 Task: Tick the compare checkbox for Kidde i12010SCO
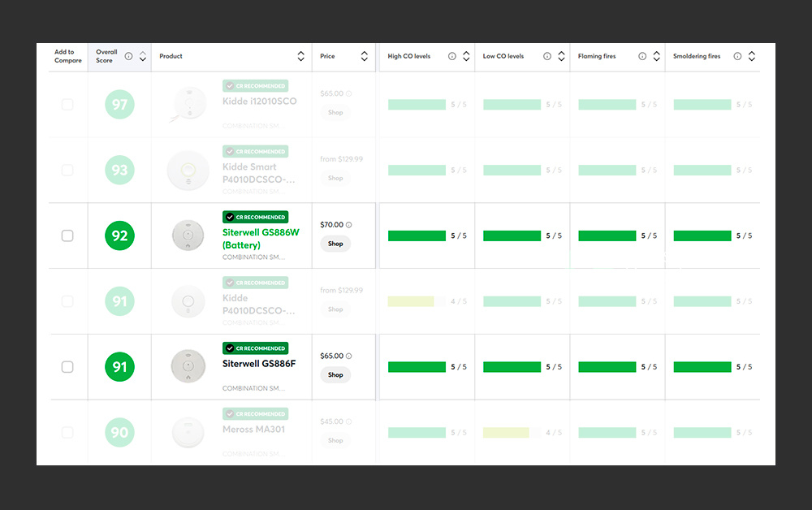click(x=67, y=105)
